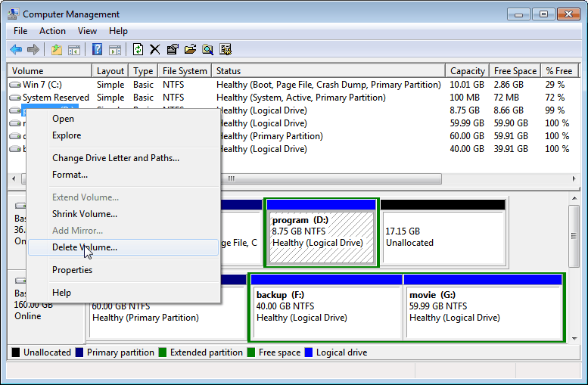The height and width of the screenshot is (385, 588).
Task: Sort by the Layout column header
Action: (x=110, y=71)
